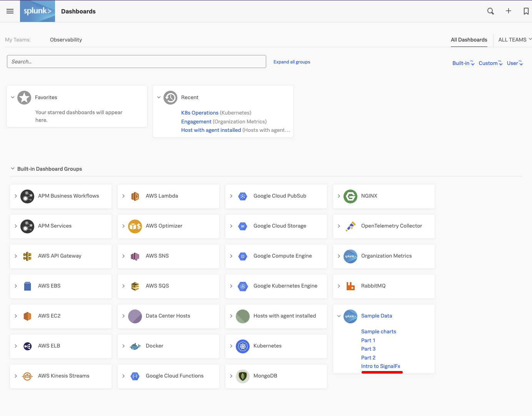Open Sample charts dashboard
This screenshot has width=532, height=416.
(x=379, y=331)
